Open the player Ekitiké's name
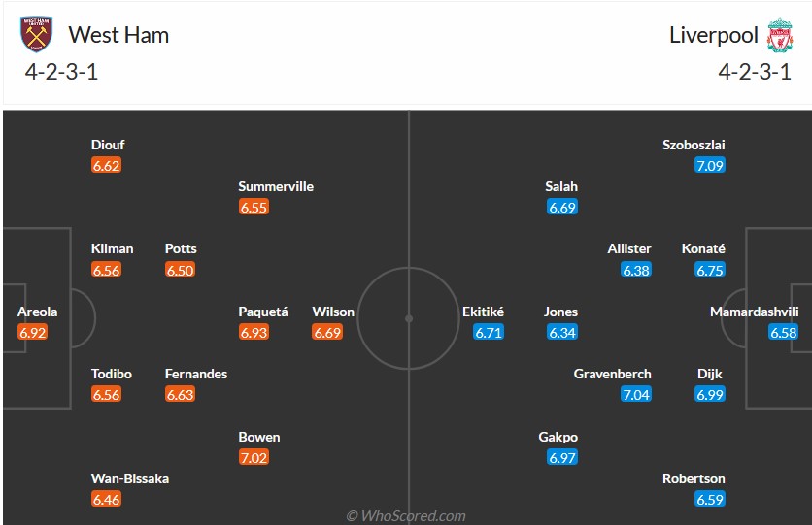 (484, 312)
